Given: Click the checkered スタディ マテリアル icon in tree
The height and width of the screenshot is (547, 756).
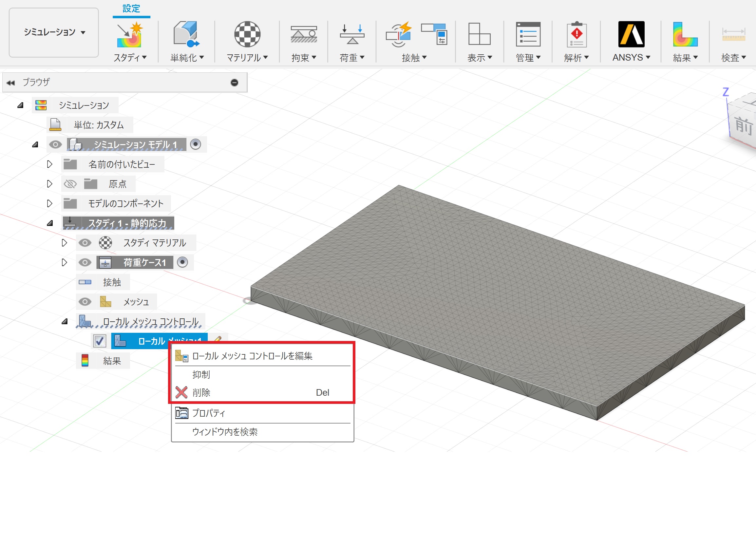Looking at the screenshot, I should tap(105, 243).
